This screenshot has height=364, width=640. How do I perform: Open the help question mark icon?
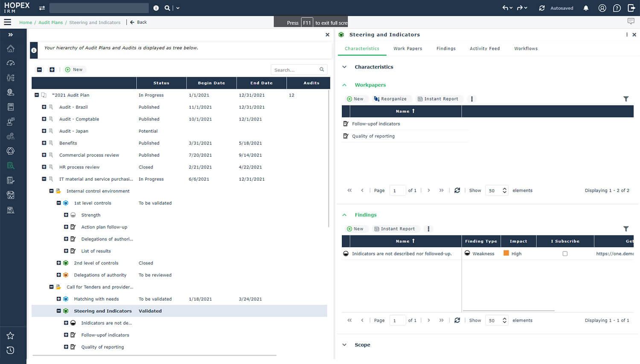(617, 8)
